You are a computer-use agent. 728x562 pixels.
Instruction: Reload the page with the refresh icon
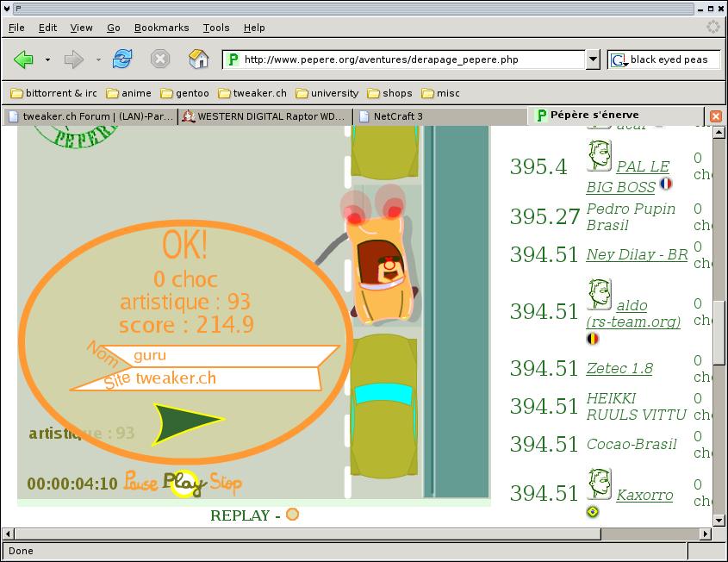[123, 59]
